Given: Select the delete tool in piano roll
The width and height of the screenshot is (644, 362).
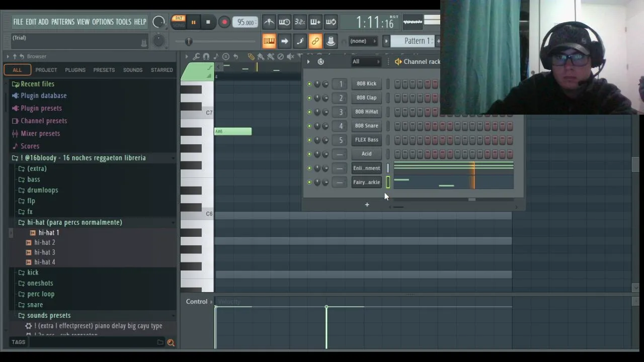Looking at the screenshot, I should tap(280, 57).
